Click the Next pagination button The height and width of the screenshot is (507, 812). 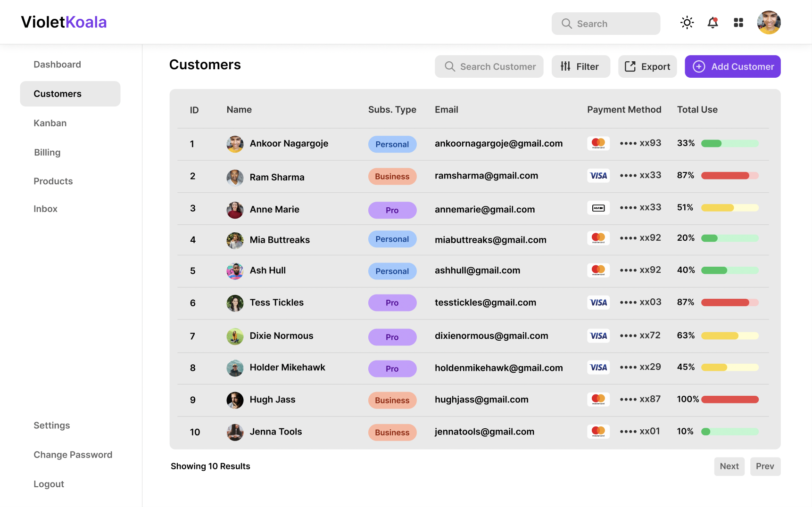(x=729, y=466)
